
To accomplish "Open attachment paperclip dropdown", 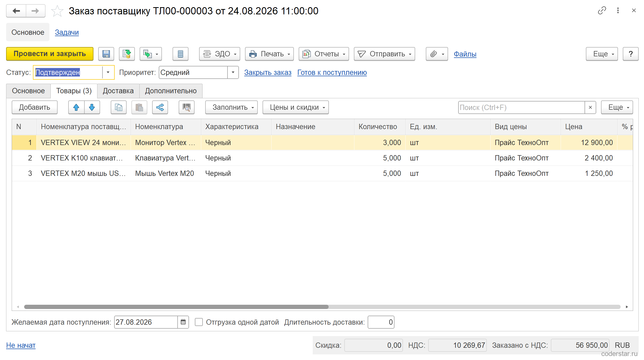I will (437, 54).
